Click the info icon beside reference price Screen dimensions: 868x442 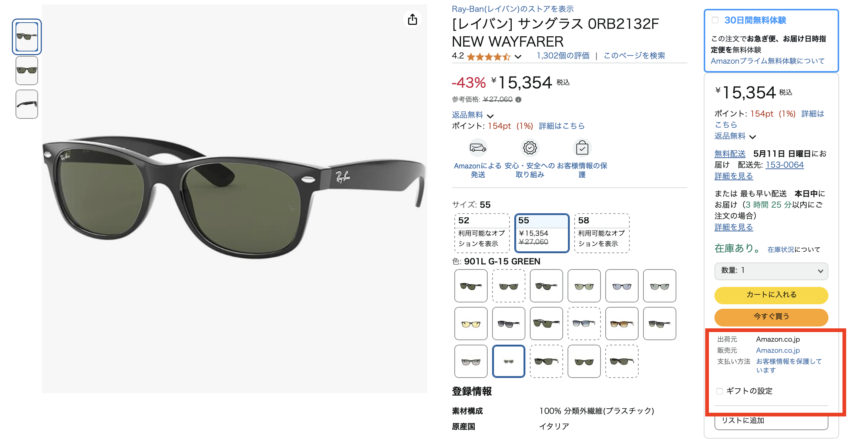pos(518,100)
